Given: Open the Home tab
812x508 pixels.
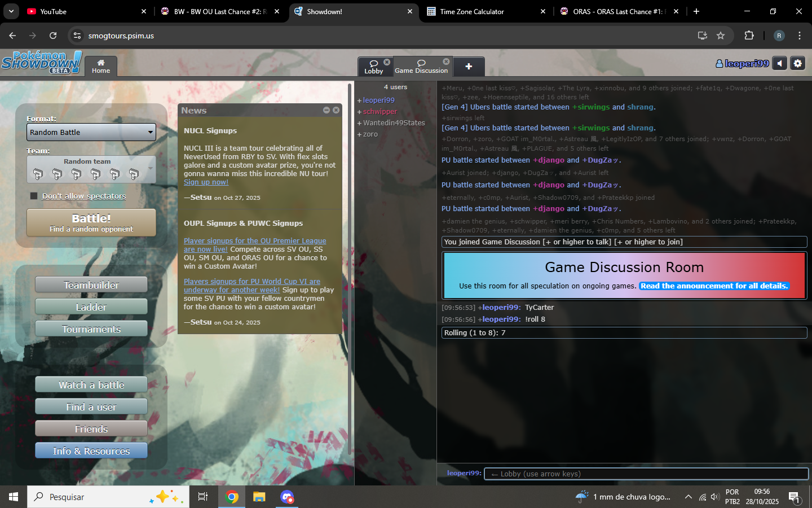Looking at the screenshot, I should coord(101,67).
